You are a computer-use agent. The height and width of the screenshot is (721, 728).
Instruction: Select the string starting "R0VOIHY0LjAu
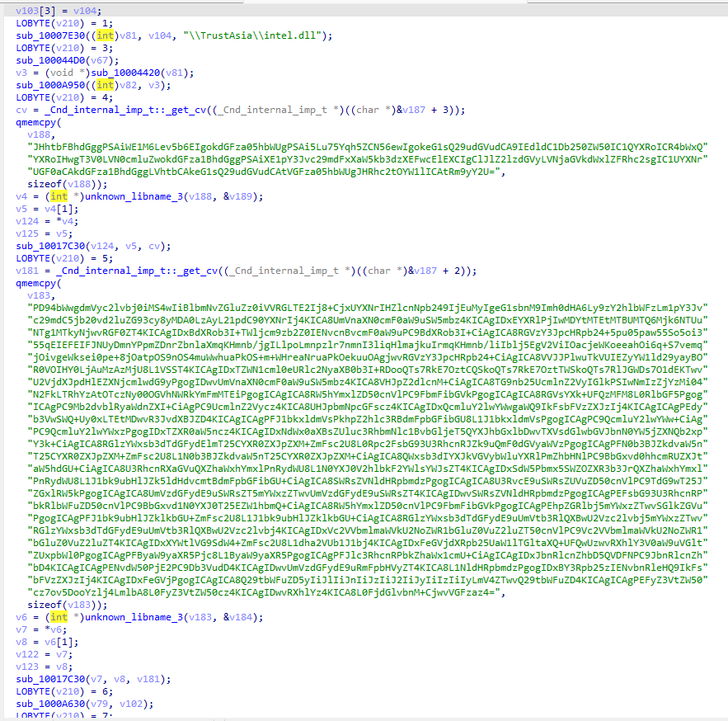[x=367, y=370]
